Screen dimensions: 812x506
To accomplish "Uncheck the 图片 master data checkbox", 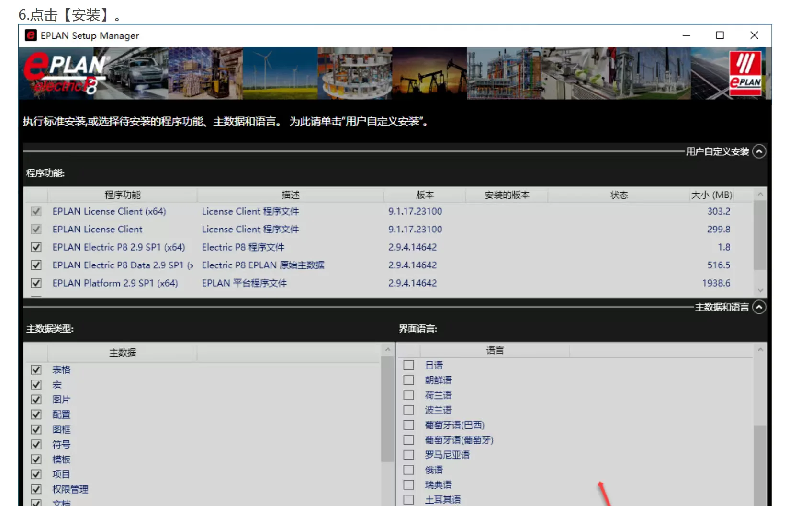I will point(36,400).
